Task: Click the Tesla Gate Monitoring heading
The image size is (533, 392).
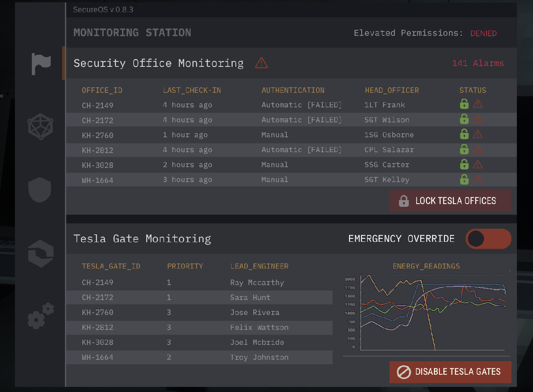Action: click(142, 239)
